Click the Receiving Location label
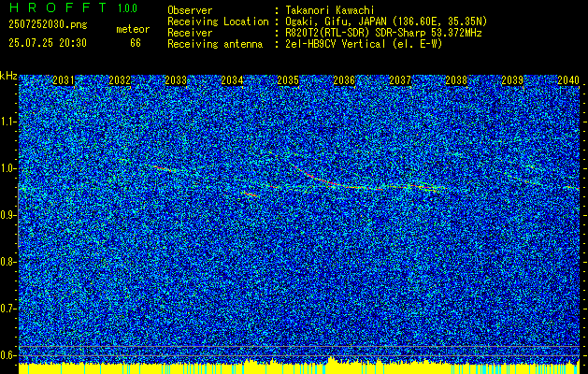This screenshot has width=588, height=374. tap(218, 22)
